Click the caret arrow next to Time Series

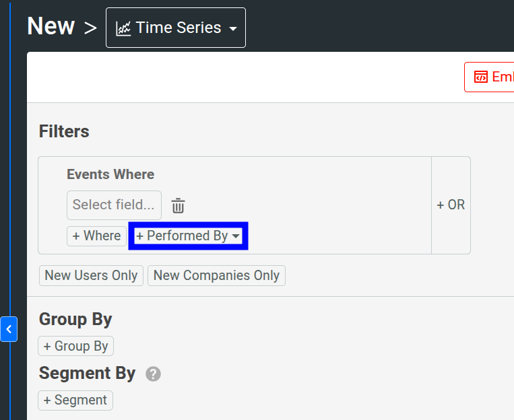[233, 29]
